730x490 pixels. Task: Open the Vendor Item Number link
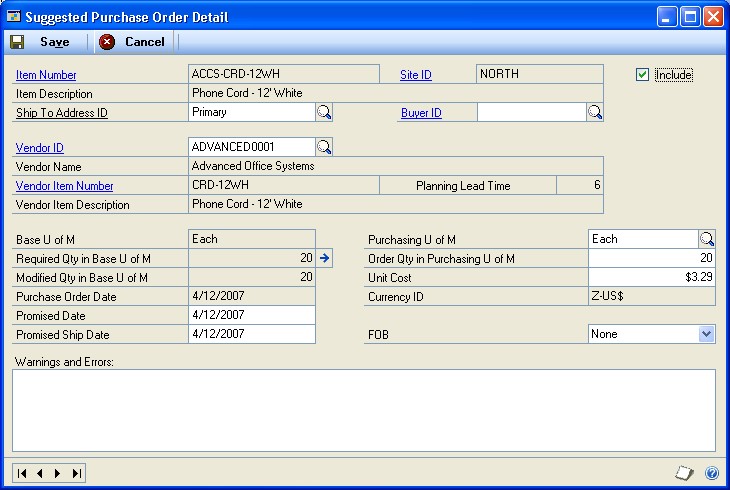point(64,186)
